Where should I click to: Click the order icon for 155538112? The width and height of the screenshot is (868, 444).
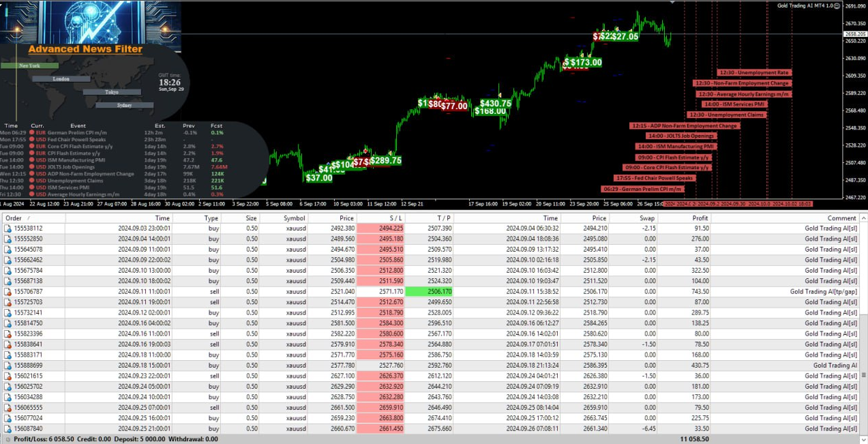pos(8,228)
